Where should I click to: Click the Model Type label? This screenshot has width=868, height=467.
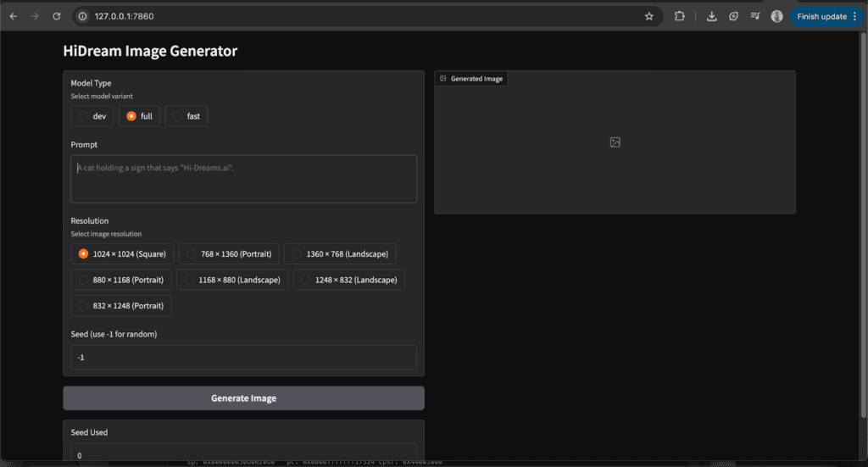coord(91,83)
